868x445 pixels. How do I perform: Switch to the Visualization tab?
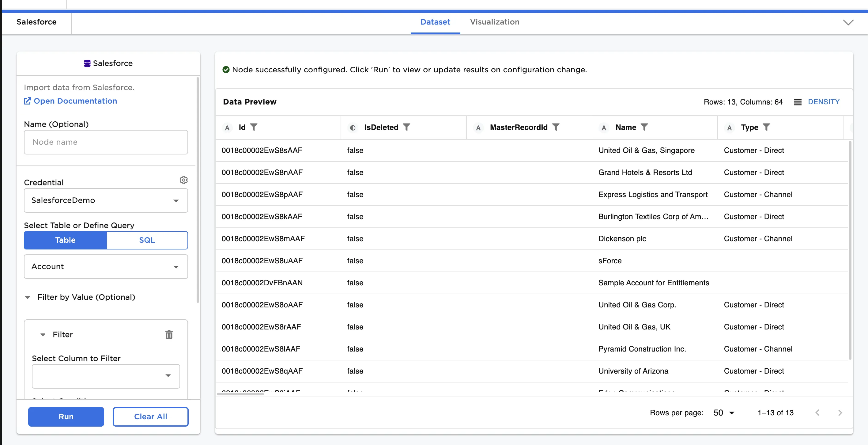point(494,22)
